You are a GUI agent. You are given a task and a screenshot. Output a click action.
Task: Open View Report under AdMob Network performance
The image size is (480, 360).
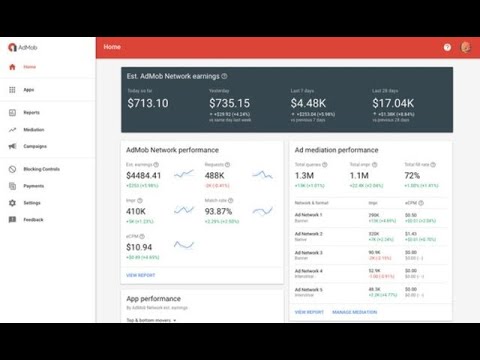(x=141, y=275)
